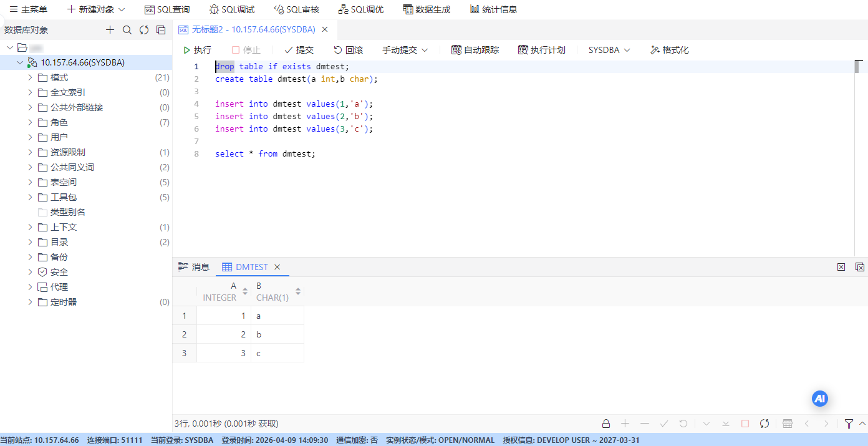The width and height of the screenshot is (868, 446).
Task: Sort by column B CHAR(1) arrows
Action: [x=298, y=291]
